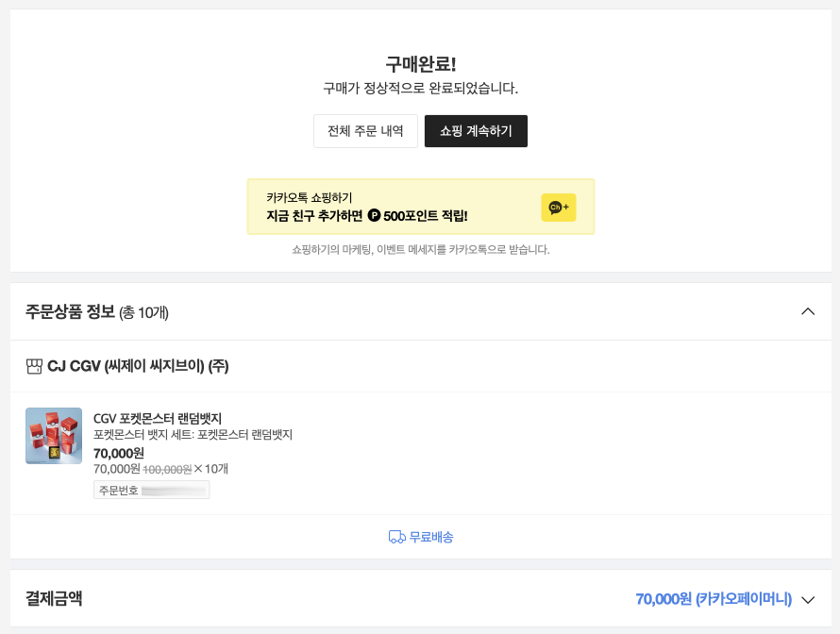This screenshot has width=840, height=634.
Task: Click the 카카오톡 쇼핑하기 banner text
Action: 310,197
